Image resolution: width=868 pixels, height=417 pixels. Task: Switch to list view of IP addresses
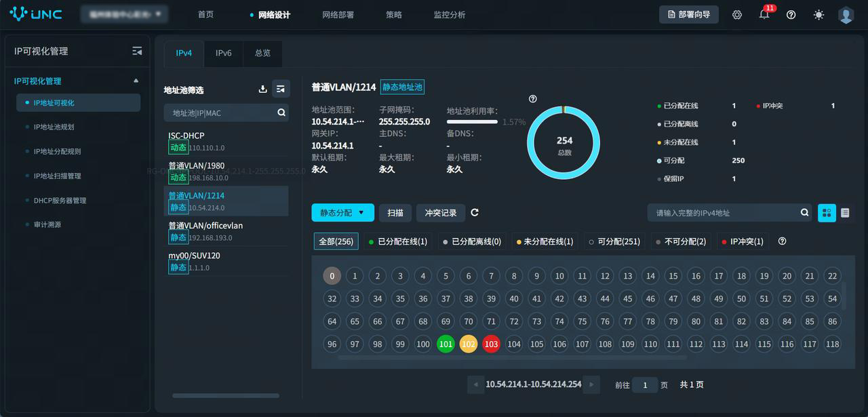point(845,213)
